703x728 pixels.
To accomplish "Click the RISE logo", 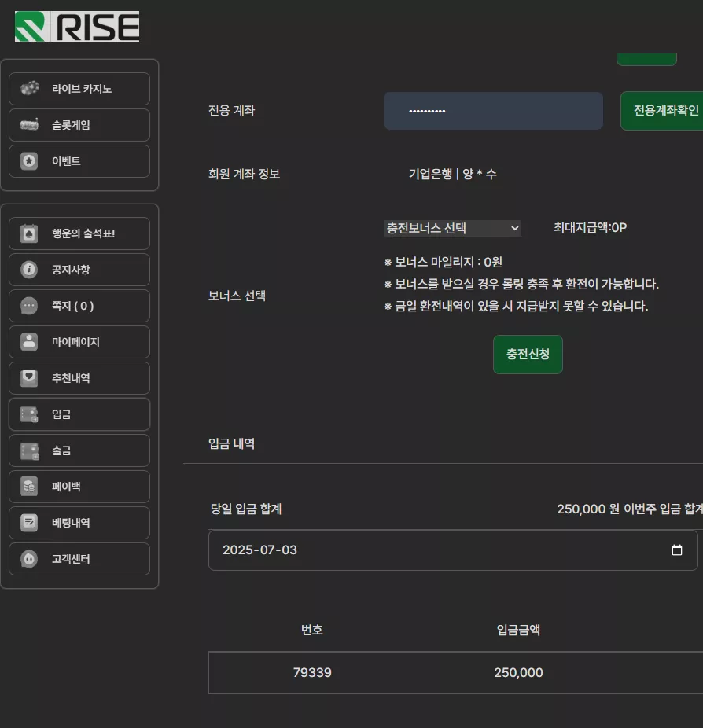I will [x=76, y=27].
